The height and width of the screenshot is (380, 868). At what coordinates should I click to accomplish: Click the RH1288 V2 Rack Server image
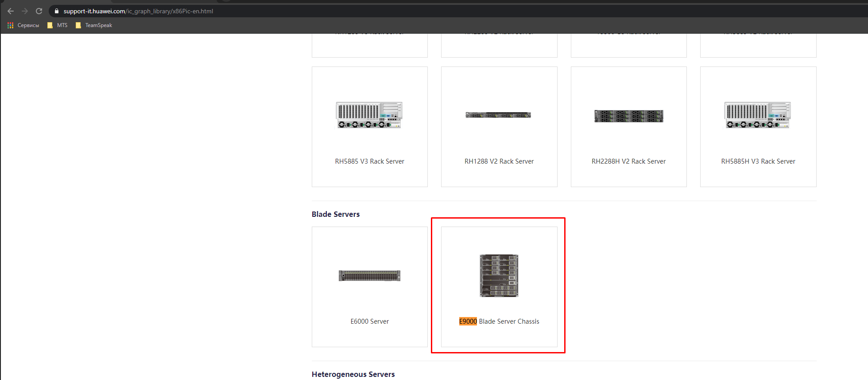coord(498,115)
